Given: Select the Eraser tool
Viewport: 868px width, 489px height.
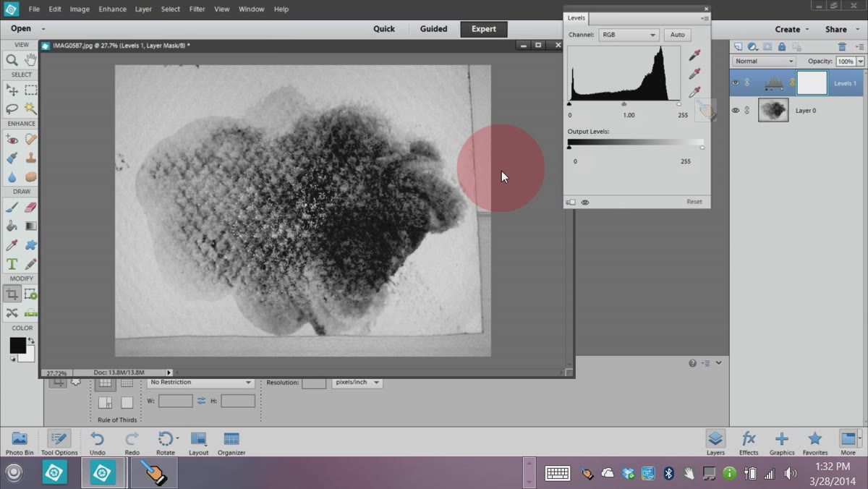Looking at the screenshot, I should (30, 207).
